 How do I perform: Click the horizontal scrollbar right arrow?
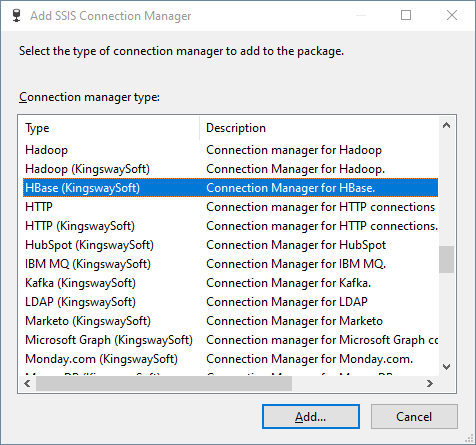430,384
